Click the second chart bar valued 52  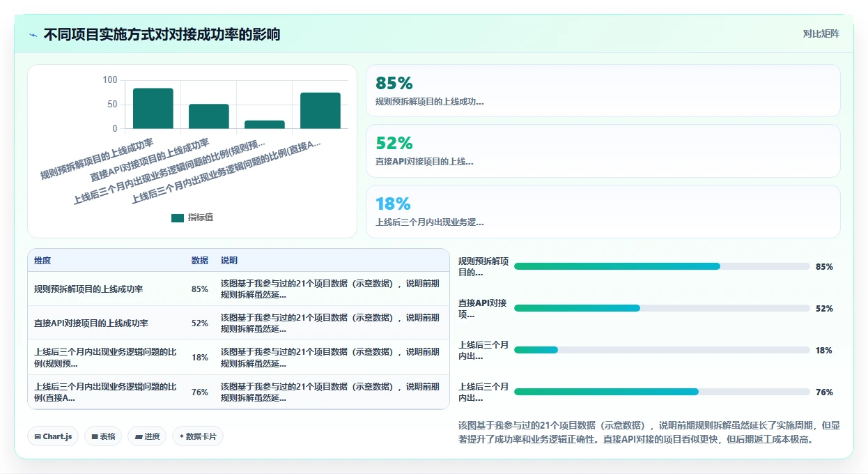[x=209, y=116]
